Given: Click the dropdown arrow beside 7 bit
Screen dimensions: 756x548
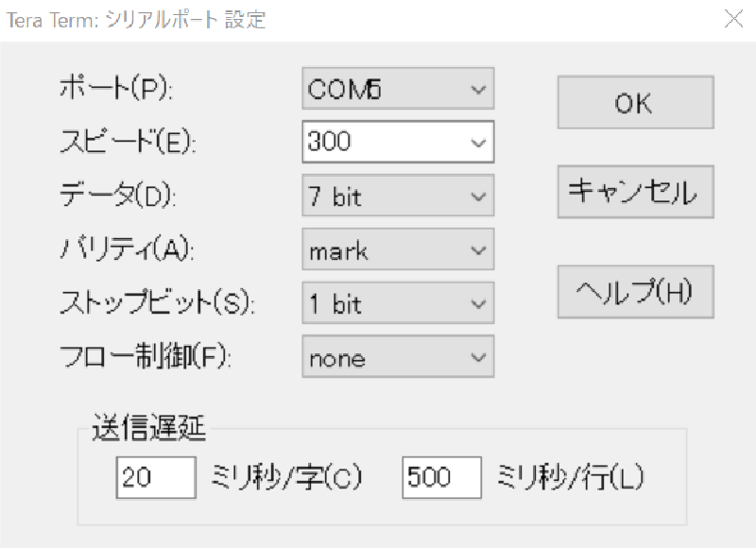Looking at the screenshot, I should coord(478,196).
